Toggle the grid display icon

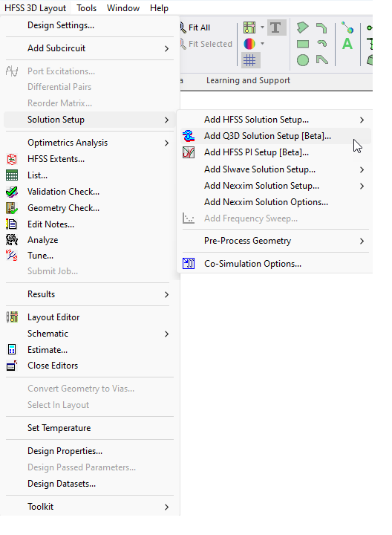[x=249, y=60]
